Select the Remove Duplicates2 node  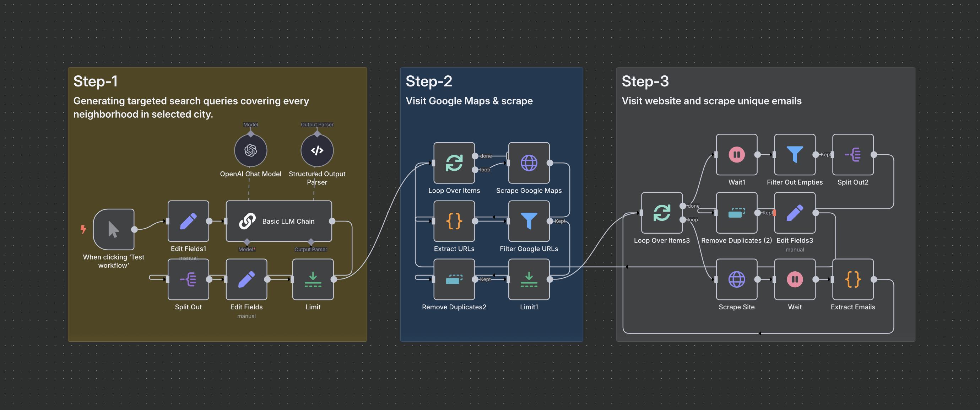pyautogui.click(x=454, y=279)
